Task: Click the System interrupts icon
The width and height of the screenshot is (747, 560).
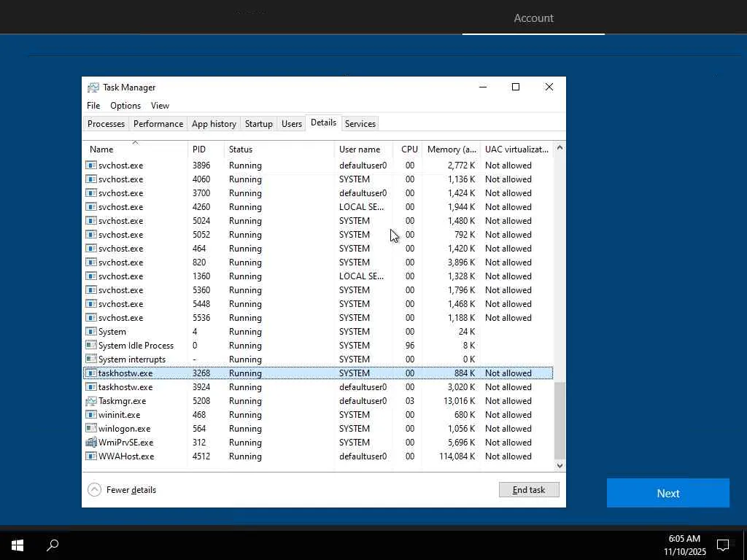Action: [x=91, y=359]
